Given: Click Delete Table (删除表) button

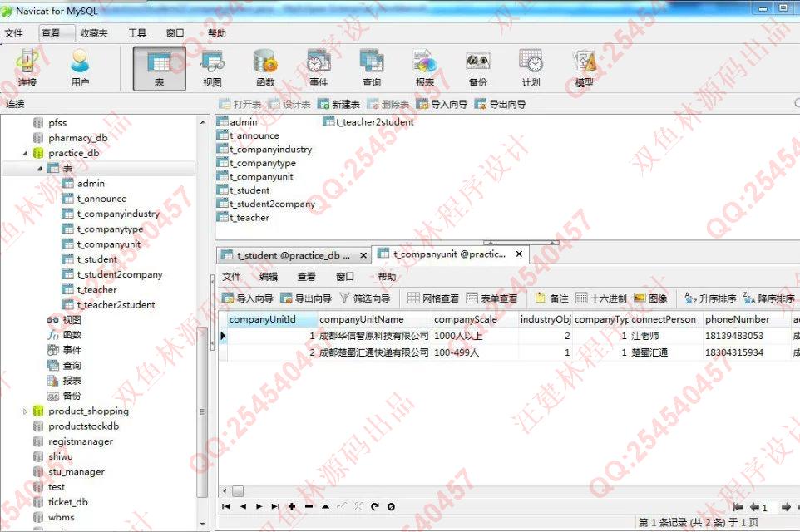Looking at the screenshot, I should tap(388, 104).
